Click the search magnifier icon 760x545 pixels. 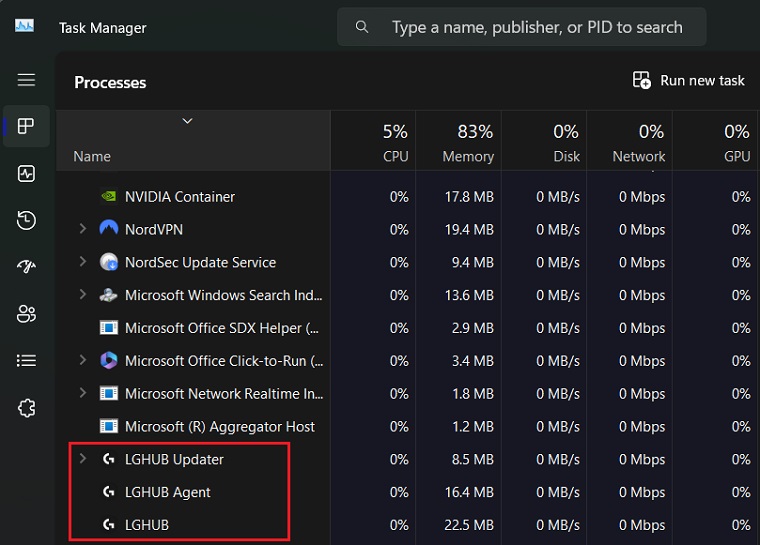coord(362,27)
